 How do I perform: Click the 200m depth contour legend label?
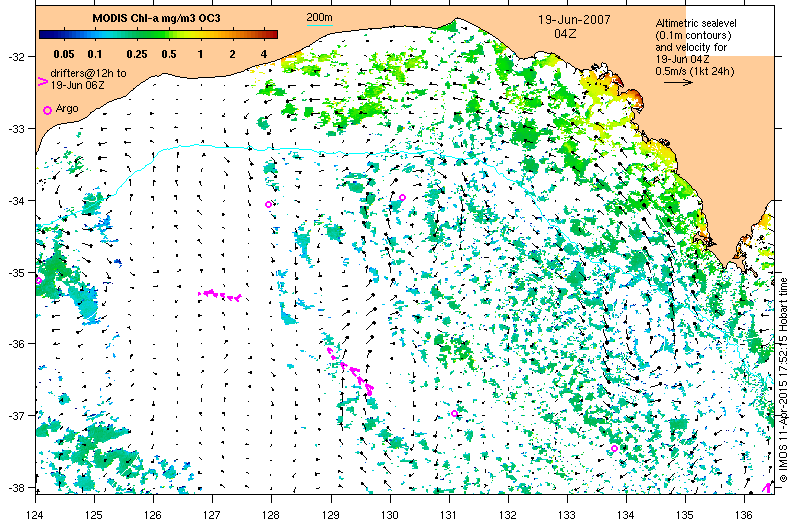pyautogui.click(x=319, y=17)
